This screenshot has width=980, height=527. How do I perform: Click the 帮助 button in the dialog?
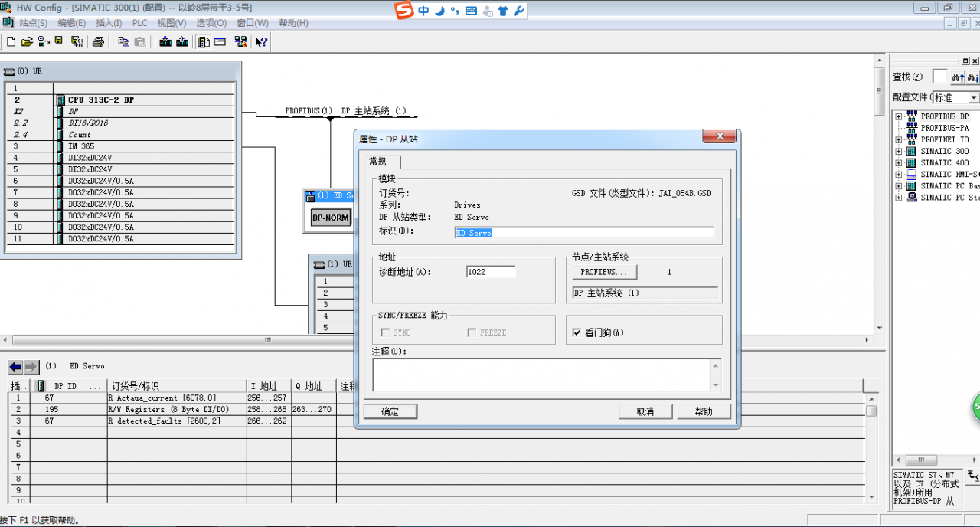click(704, 411)
